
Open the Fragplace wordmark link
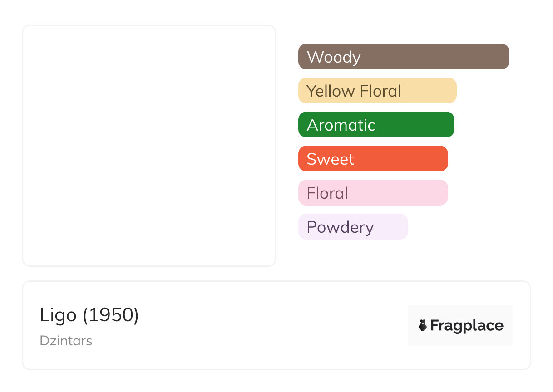pos(467,326)
